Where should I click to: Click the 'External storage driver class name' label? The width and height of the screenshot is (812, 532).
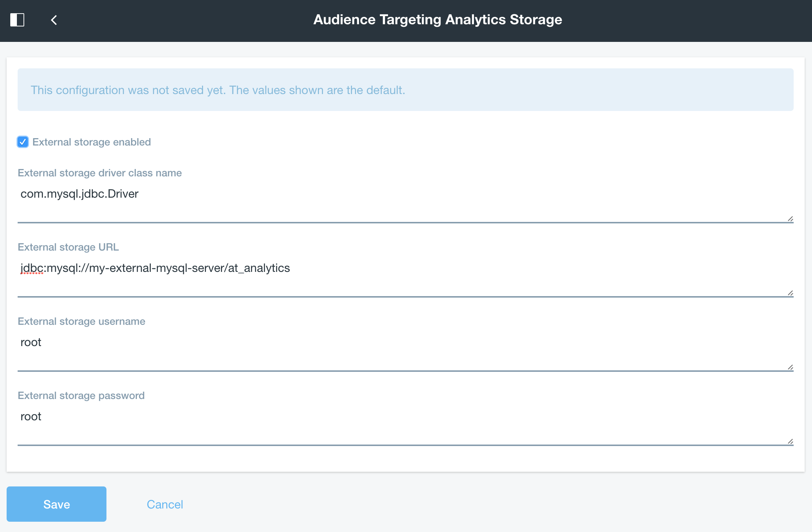point(100,173)
